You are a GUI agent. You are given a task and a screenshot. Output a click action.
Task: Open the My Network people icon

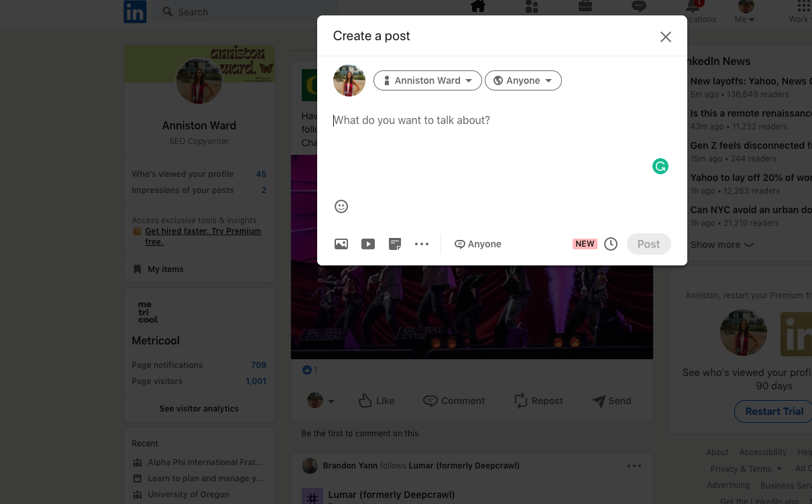click(532, 7)
